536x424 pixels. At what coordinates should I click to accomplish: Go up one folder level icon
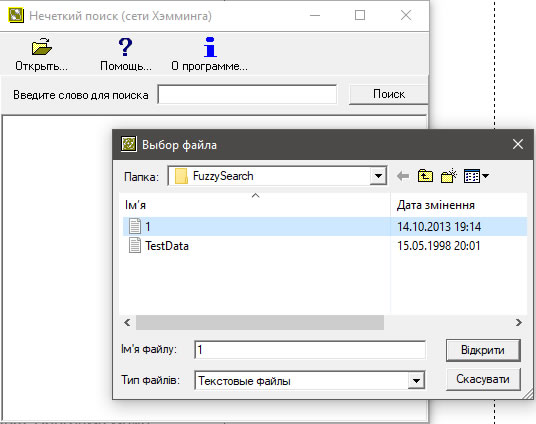coord(425,176)
